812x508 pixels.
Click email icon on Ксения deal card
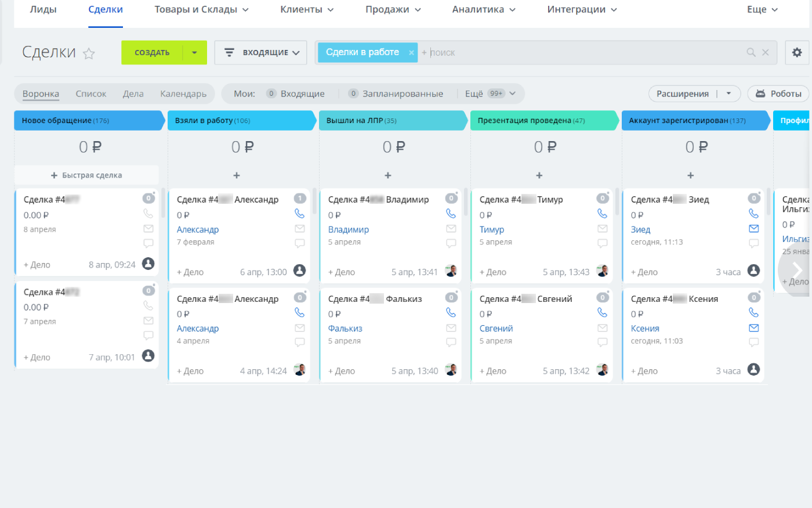point(753,328)
